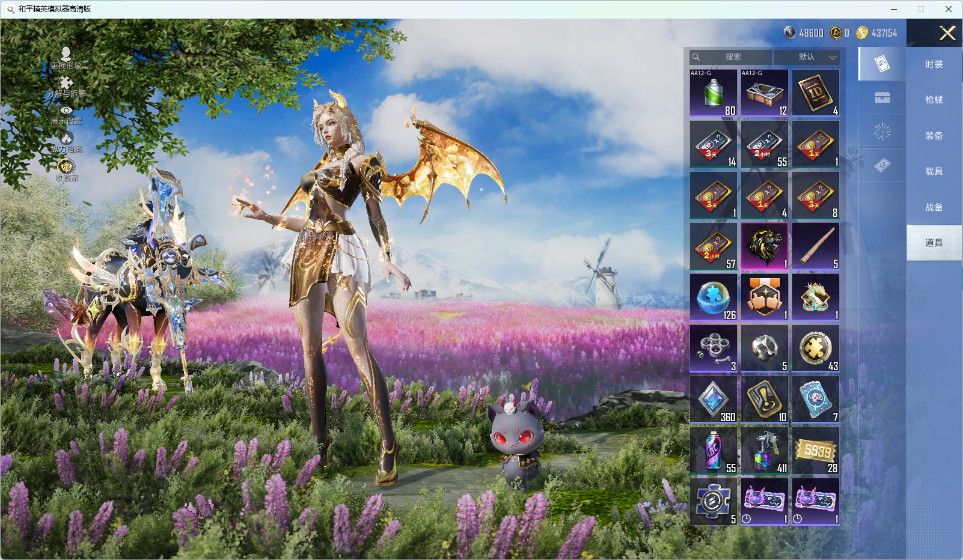Select the 1-day gold x1.5 card
Viewport: 963px width, 560px height.
tap(816, 144)
